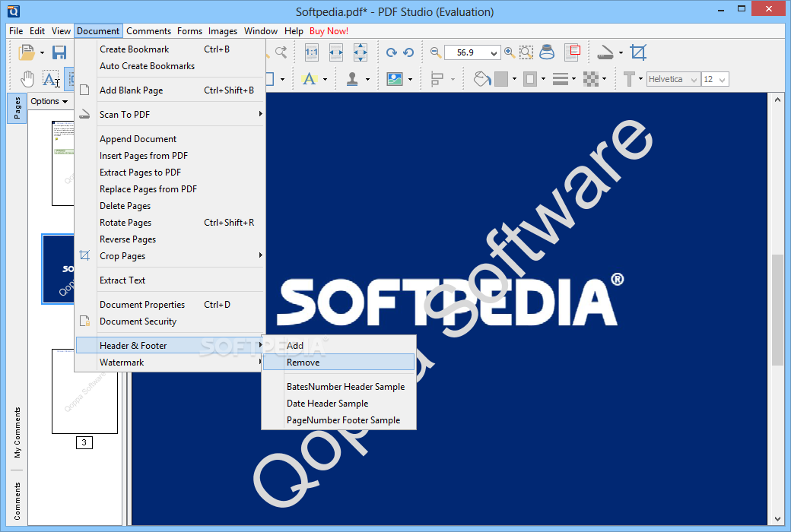Expand the image tool dropdown arrow
This screenshot has width=791, height=532.
(410, 79)
